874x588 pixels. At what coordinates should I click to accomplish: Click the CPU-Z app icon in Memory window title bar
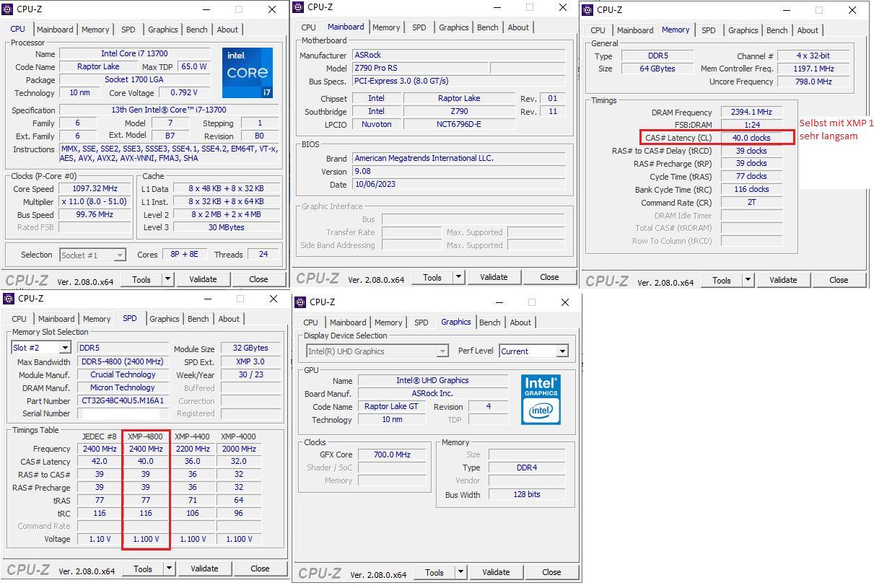pos(587,10)
